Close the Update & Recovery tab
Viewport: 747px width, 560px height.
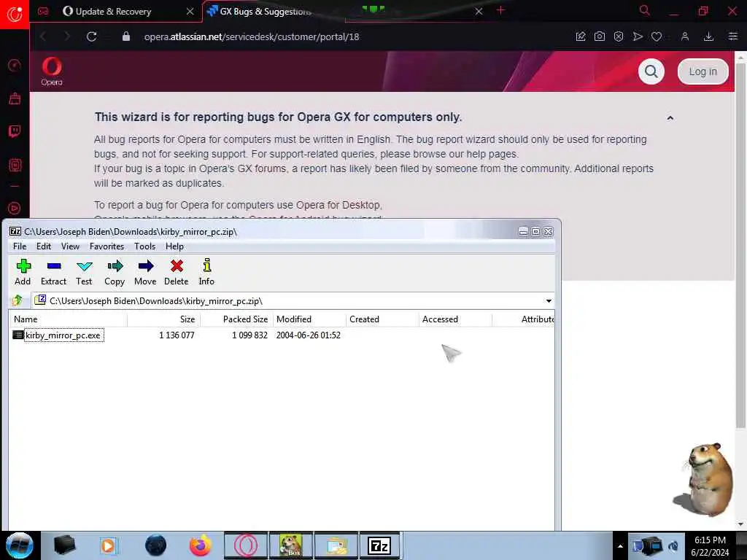(x=190, y=12)
